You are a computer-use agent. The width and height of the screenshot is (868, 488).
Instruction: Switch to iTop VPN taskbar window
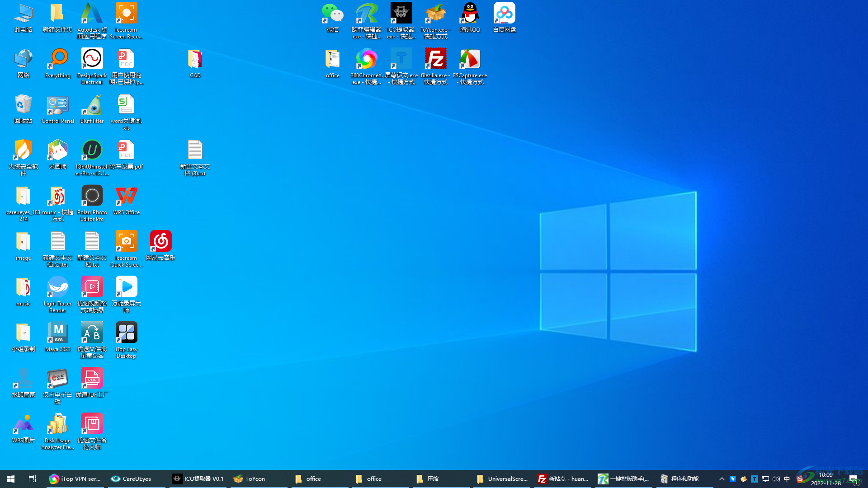click(x=75, y=479)
